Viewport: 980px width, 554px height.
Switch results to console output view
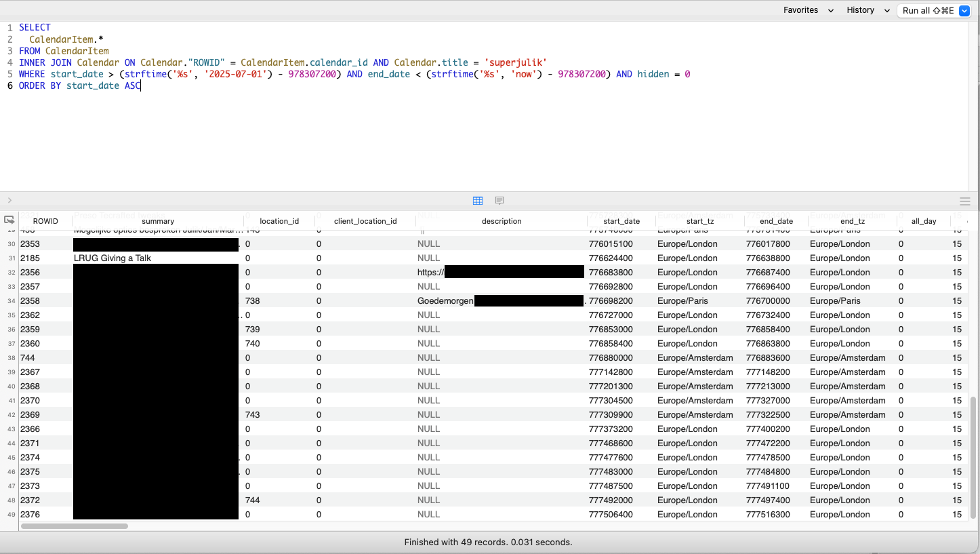499,200
